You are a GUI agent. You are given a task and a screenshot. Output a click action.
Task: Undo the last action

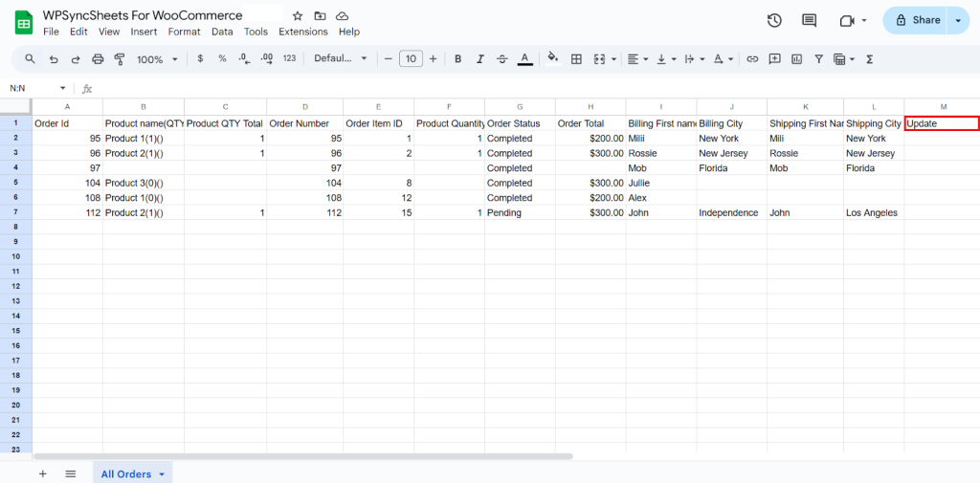pyautogui.click(x=54, y=58)
